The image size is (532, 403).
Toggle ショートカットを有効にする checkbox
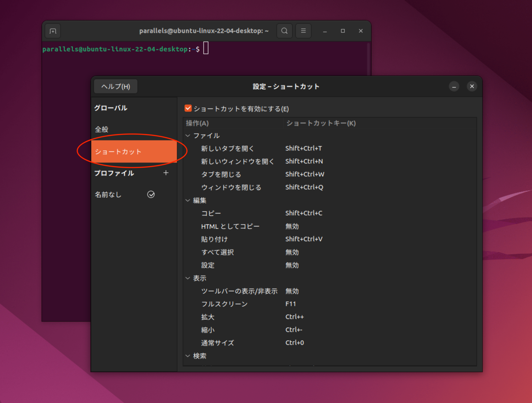coord(188,108)
